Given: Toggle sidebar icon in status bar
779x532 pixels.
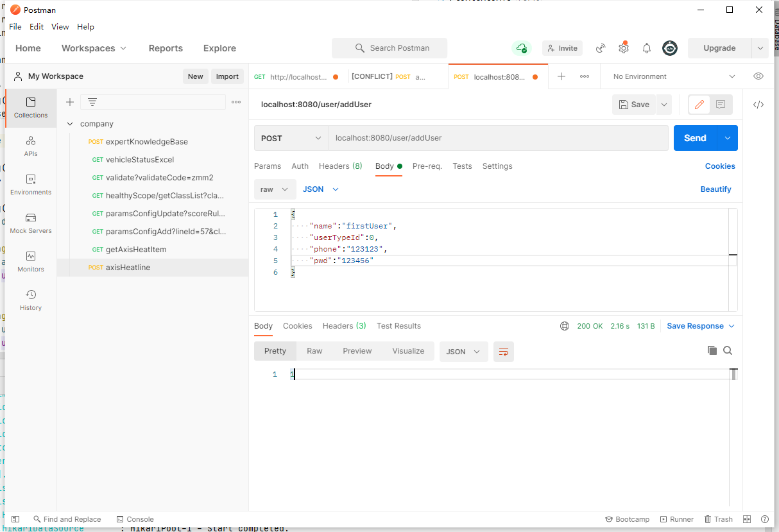Looking at the screenshot, I should click(x=15, y=519).
